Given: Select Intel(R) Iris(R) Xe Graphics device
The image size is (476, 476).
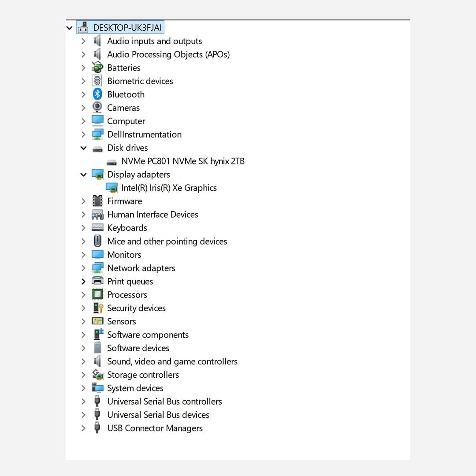Looking at the screenshot, I should click(x=169, y=188).
